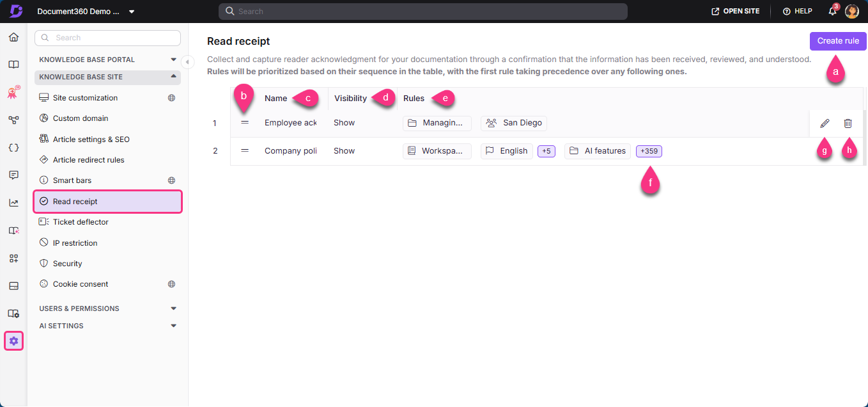Viewport: 868px width, 407px height.
Task: Select the Documentation book icon
Action: [13, 65]
